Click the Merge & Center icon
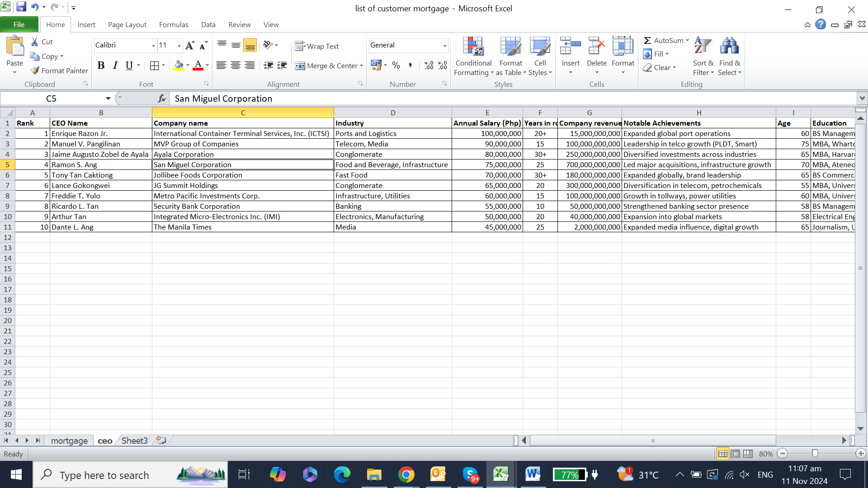The image size is (868, 488). (x=300, y=66)
